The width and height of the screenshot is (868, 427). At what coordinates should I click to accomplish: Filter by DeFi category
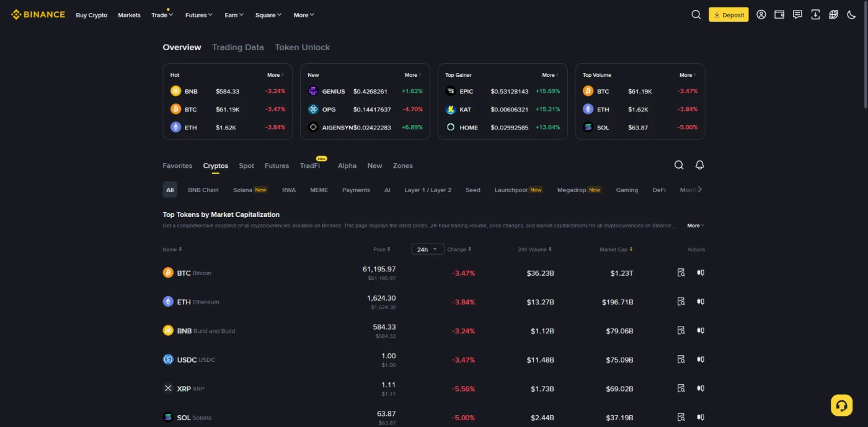click(x=659, y=190)
